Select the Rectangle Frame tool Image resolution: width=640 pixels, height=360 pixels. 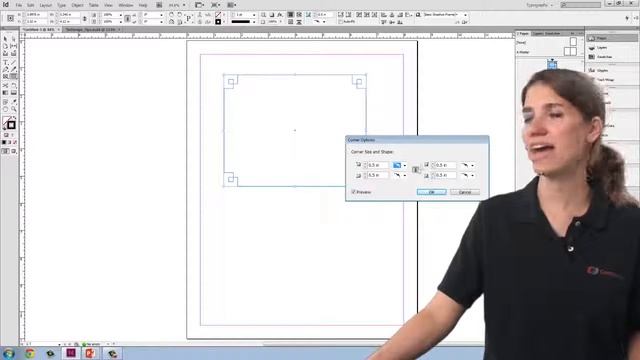coord(5,77)
